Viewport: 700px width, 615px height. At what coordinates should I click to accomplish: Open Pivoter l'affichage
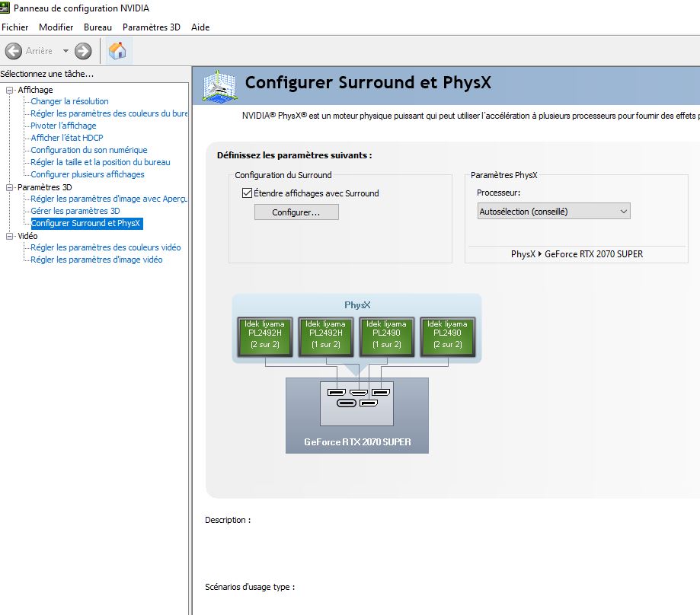coord(63,126)
